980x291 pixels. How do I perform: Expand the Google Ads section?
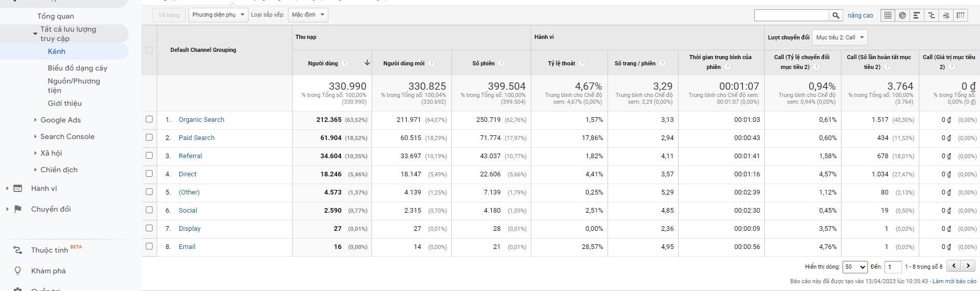pyautogui.click(x=60, y=120)
